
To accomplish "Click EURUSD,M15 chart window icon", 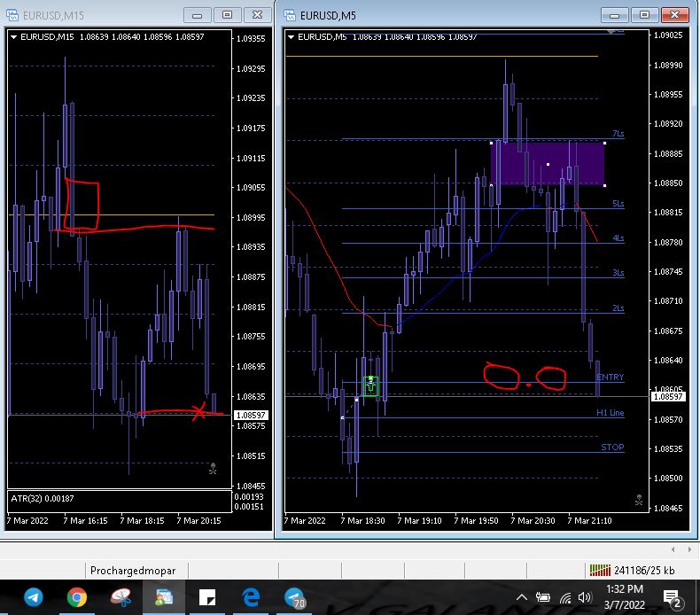I will [12, 15].
